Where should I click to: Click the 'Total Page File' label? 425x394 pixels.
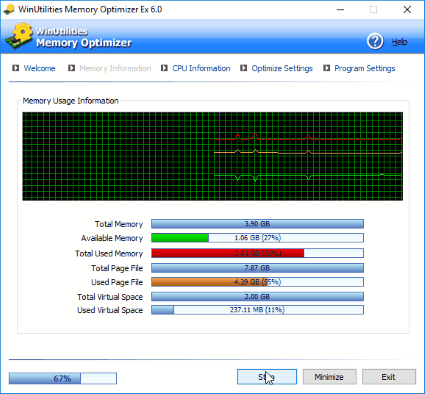(117, 268)
